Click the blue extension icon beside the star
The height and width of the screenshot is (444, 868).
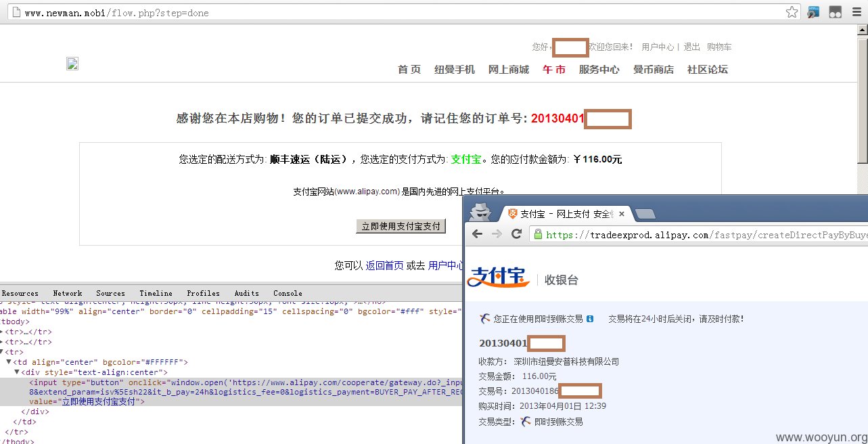814,12
